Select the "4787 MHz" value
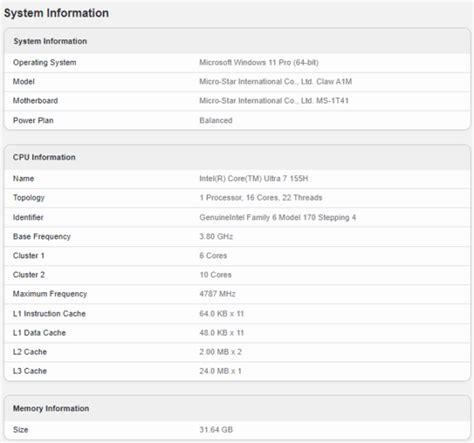474x443 pixels. (217, 294)
